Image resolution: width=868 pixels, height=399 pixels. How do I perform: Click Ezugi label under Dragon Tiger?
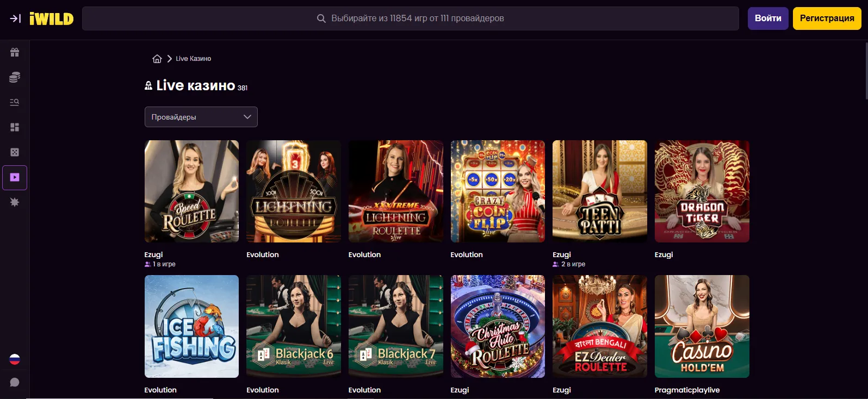tap(664, 254)
